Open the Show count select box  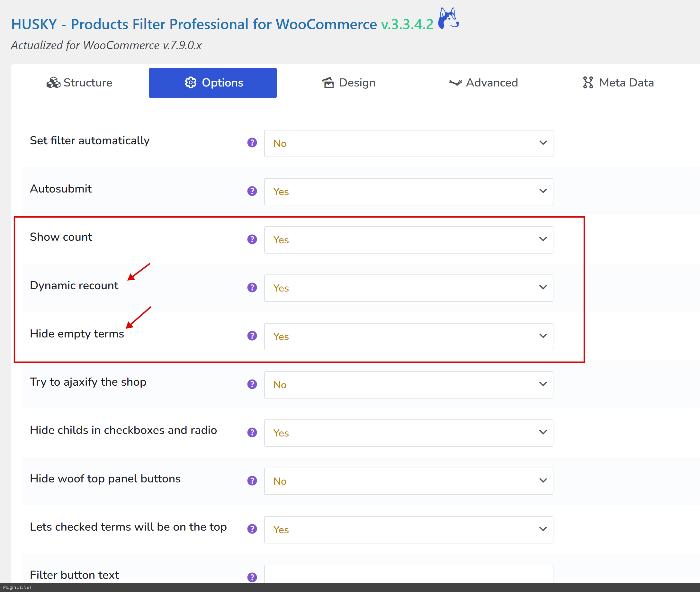(408, 240)
